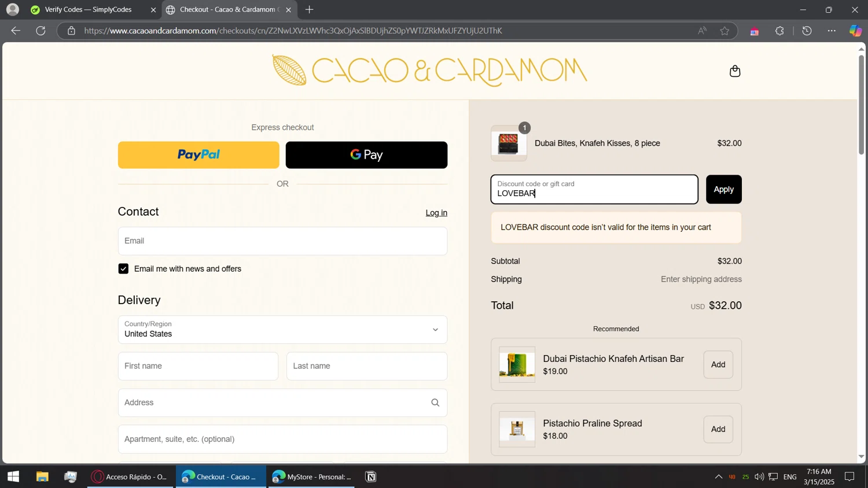Open the notifications center icon
Image resolution: width=868 pixels, height=488 pixels.
pyautogui.click(x=849, y=477)
